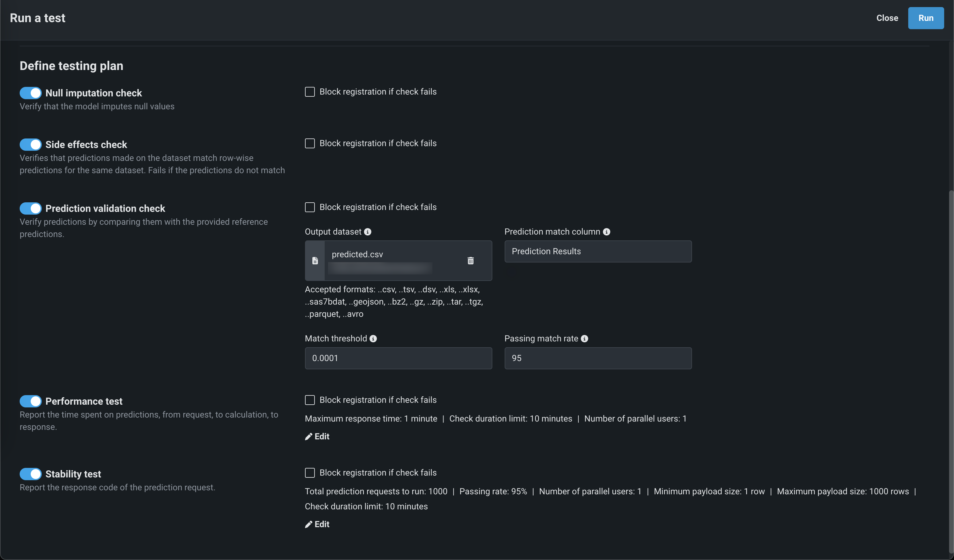Click the Output dataset info icon
The width and height of the screenshot is (954, 560).
368,232
